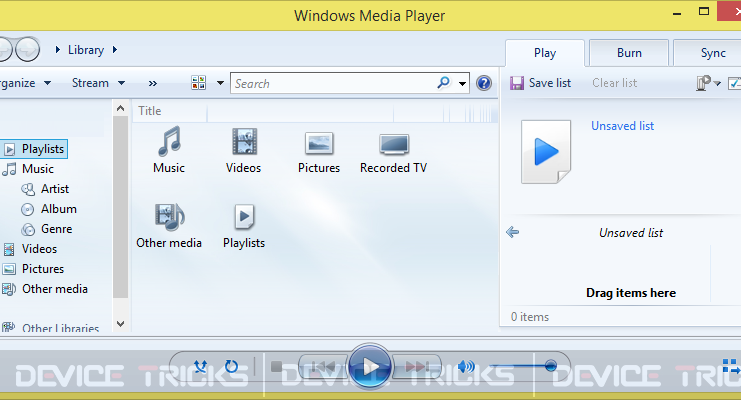The width and height of the screenshot is (741, 400).
Task: Click the Unsaved list play thumbnail
Action: coord(546,151)
